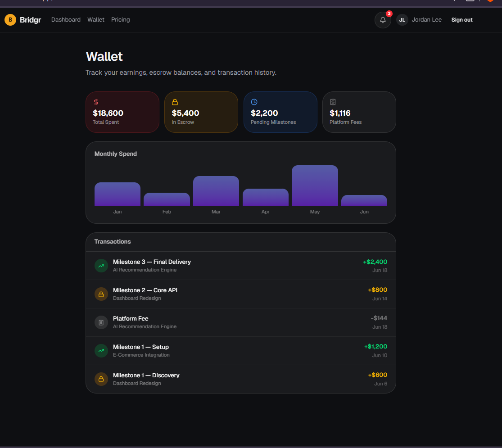The height and width of the screenshot is (448, 502).
Task: Click the receipt icon on Platform Fees card
Action: 333,102
